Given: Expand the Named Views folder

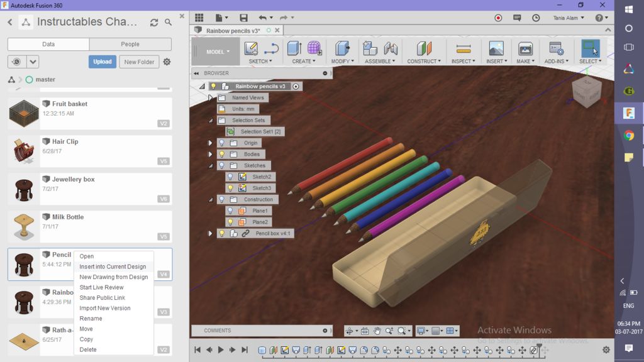Looking at the screenshot, I should point(211,97).
